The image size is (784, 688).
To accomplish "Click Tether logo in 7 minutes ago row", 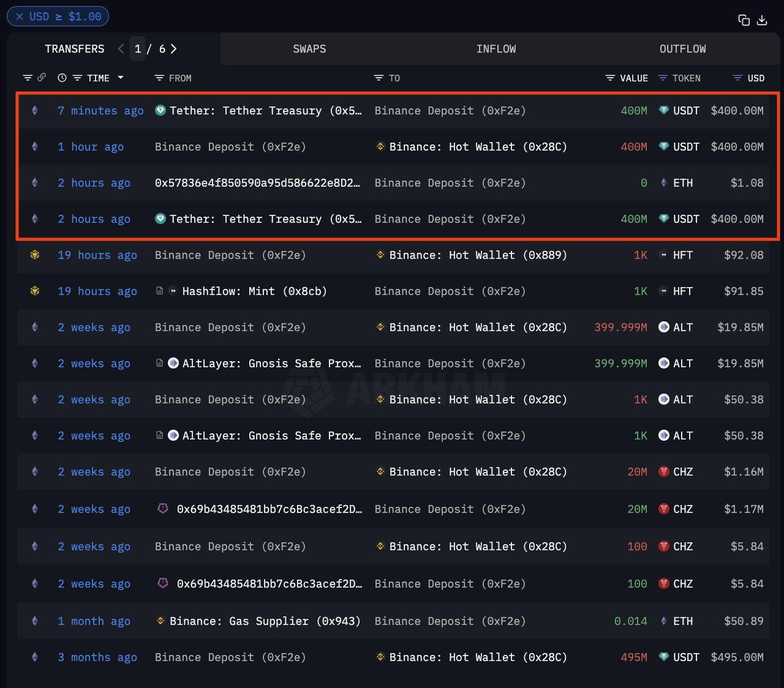I will point(160,111).
